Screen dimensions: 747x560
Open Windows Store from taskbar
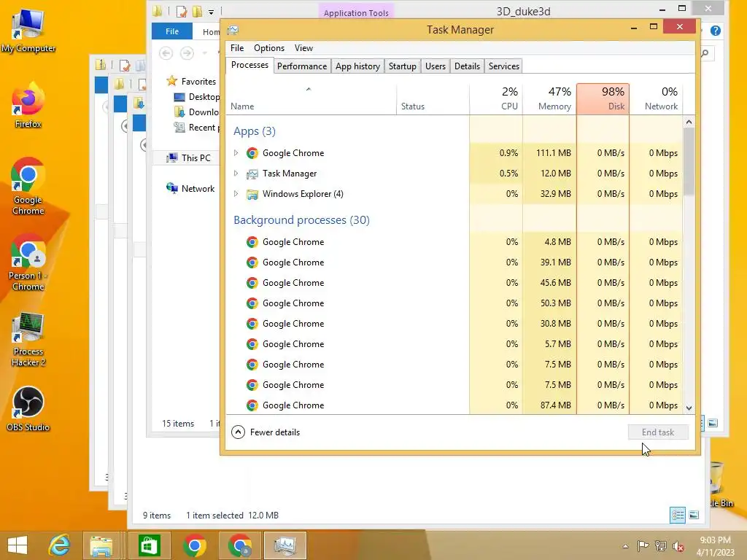point(149,545)
